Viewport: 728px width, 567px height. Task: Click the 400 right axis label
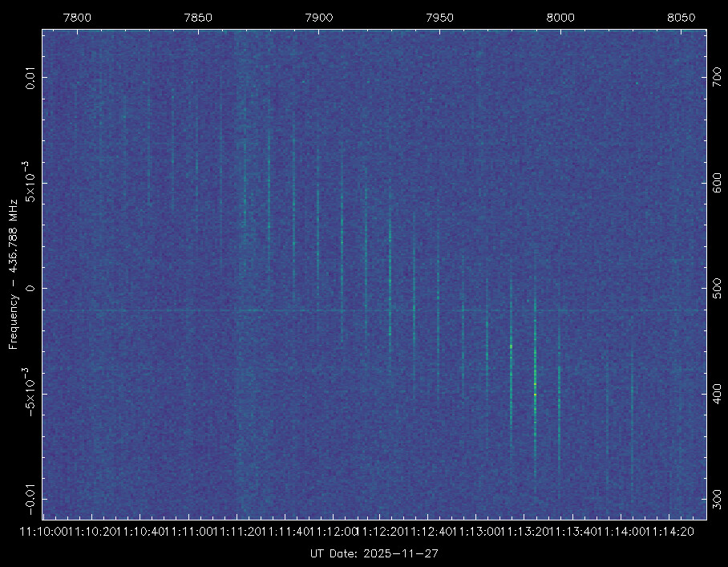point(716,394)
